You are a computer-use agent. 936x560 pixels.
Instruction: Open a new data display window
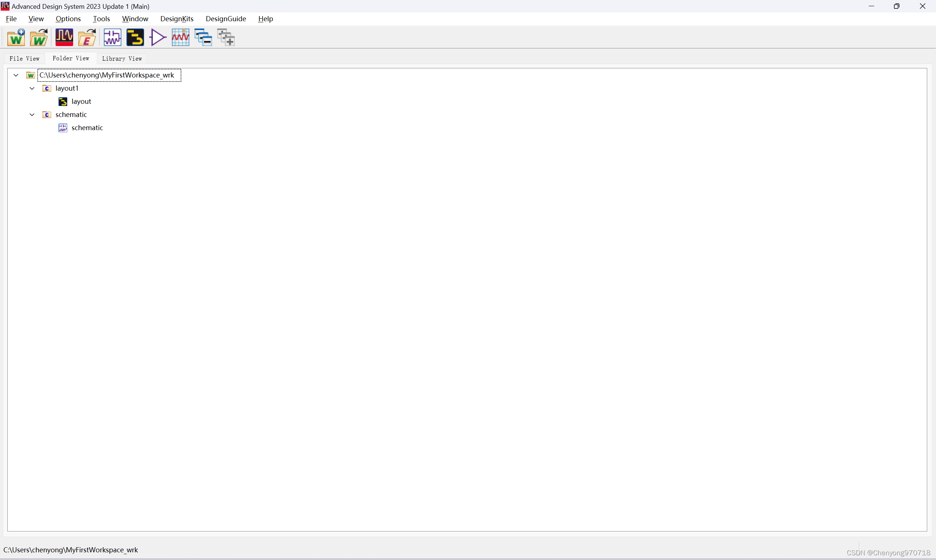tap(180, 37)
